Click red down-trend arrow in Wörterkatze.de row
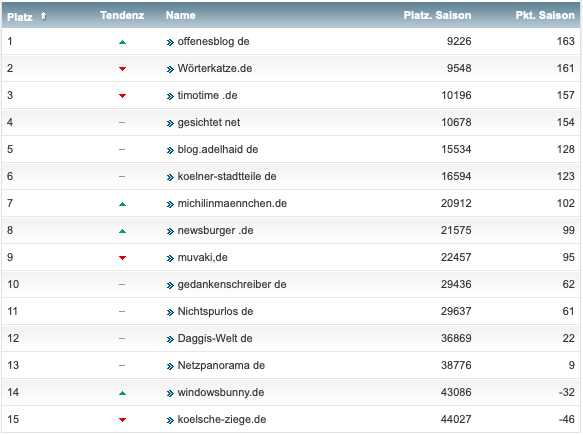This screenshot has width=583, height=435. (122, 69)
